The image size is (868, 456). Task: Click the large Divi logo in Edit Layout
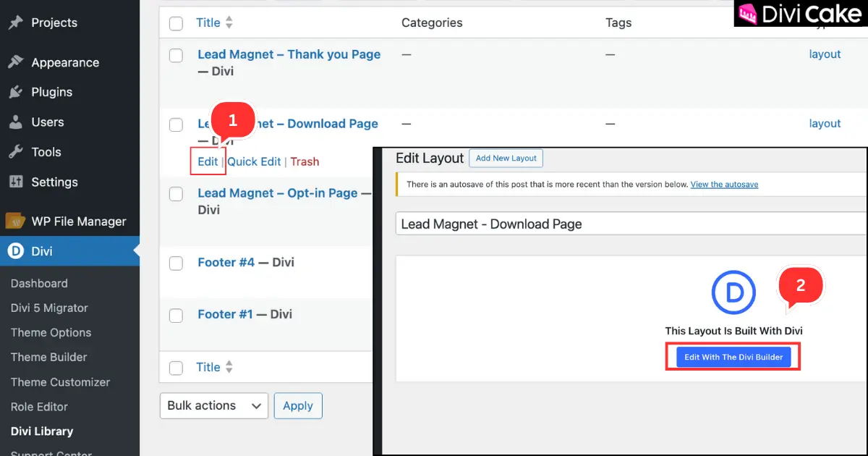pos(733,292)
